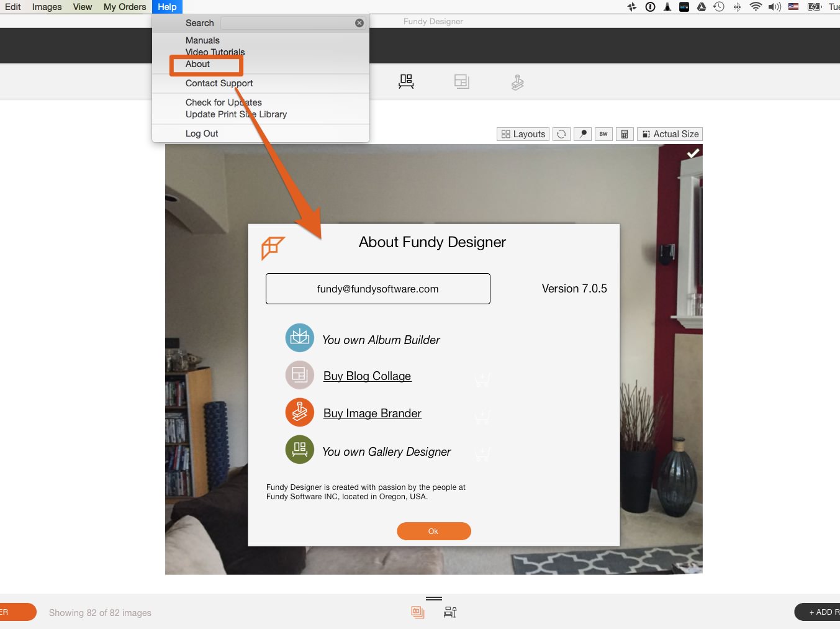The image size is (840, 629).
Task: Click the US flag input source icon
Action: click(x=793, y=7)
